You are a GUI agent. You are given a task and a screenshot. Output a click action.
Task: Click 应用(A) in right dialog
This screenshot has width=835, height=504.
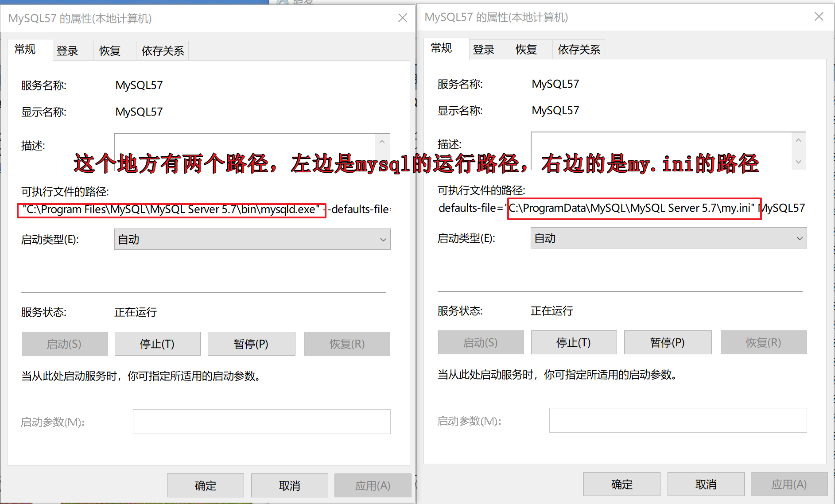[x=789, y=484]
